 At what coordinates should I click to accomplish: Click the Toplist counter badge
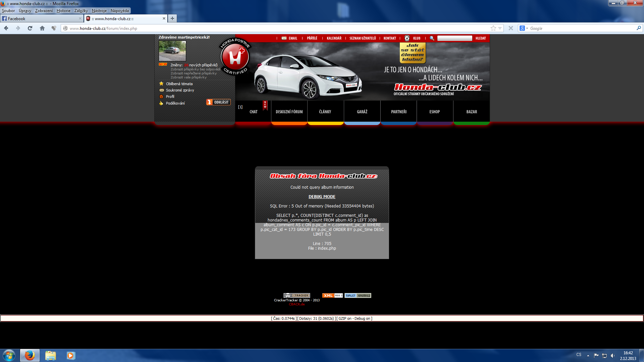click(x=358, y=296)
